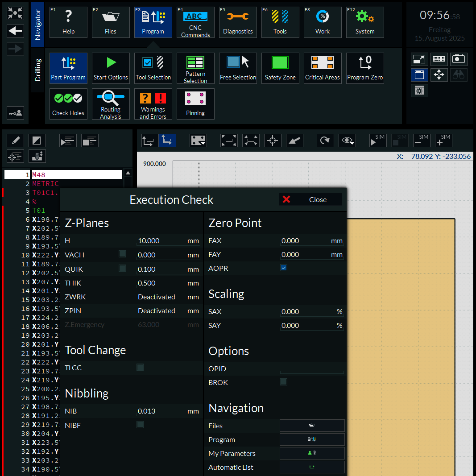Image resolution: width=476 pixels, height=476 pixels.
Task: Open Critical Areas
Action: 323,68
